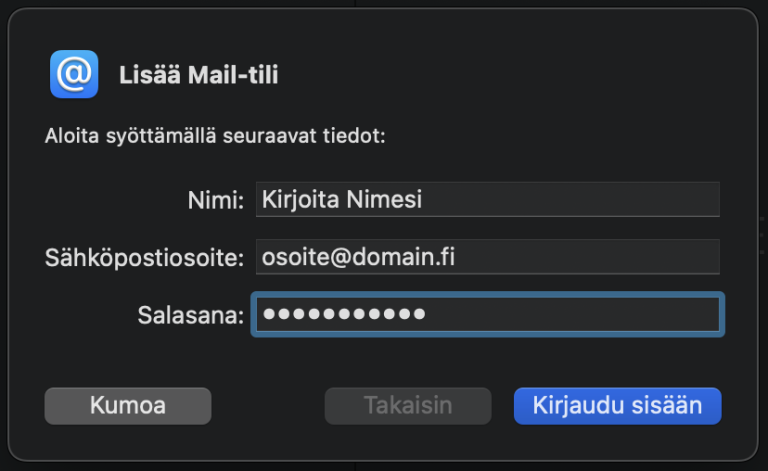Click blank dialog area between Kumoa and Takaisin
Image resolution: width=768 pixels, height=471 pixels.
point(268,406)
